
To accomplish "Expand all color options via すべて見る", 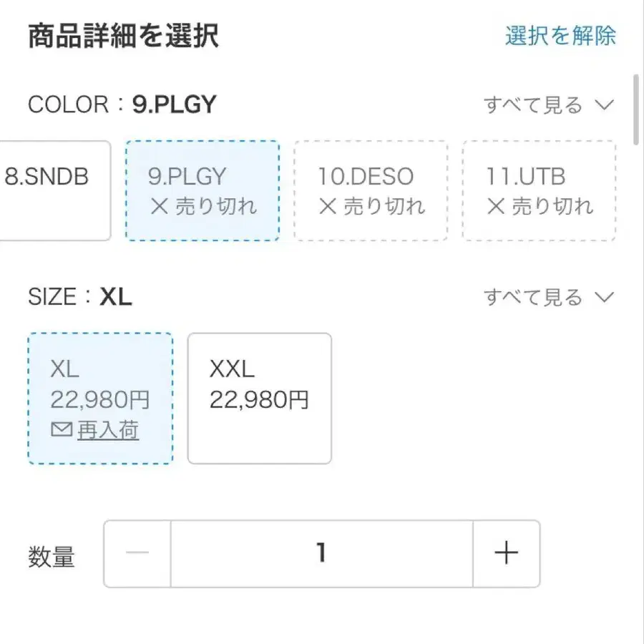I will pyautogui.click(x=533, y=104).
